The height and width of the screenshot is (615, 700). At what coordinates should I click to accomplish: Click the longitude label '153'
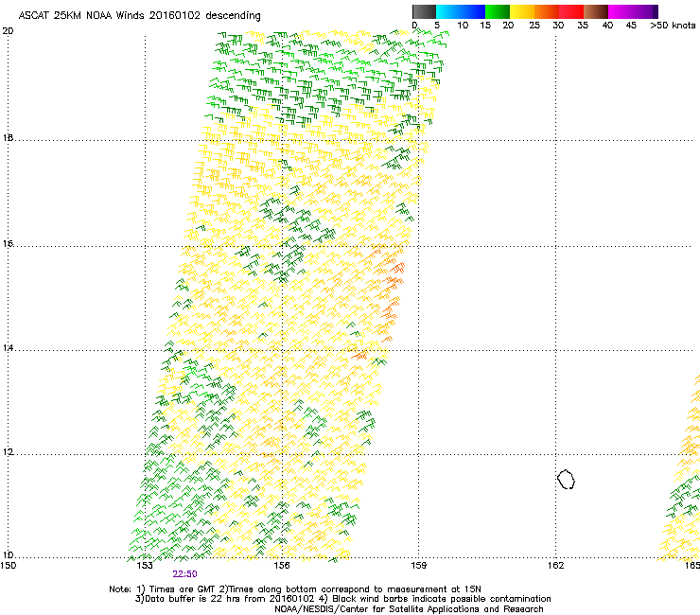pyautogui.click(x=145, y=566)
